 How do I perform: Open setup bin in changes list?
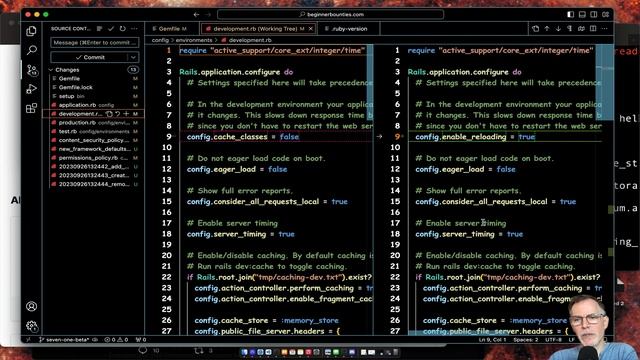click(93, 96)
